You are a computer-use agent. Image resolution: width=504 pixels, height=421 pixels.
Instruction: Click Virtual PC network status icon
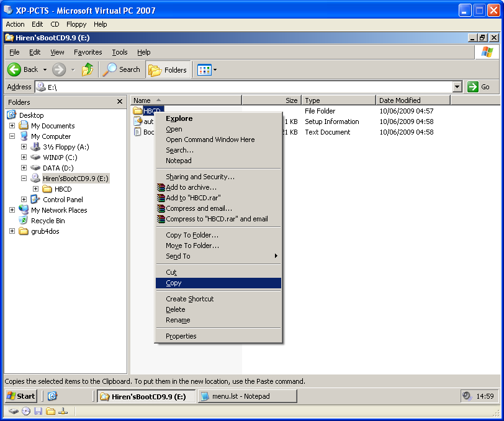pos(63,411)
